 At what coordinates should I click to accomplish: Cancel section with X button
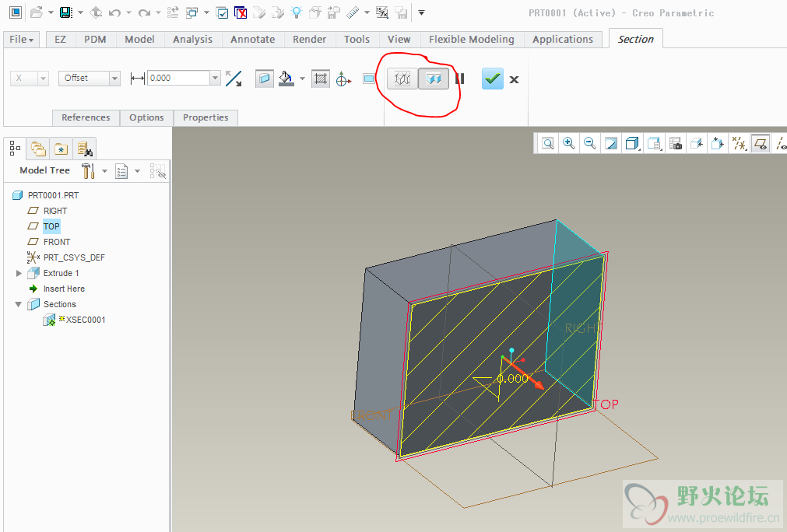click(x=514, y=79)
